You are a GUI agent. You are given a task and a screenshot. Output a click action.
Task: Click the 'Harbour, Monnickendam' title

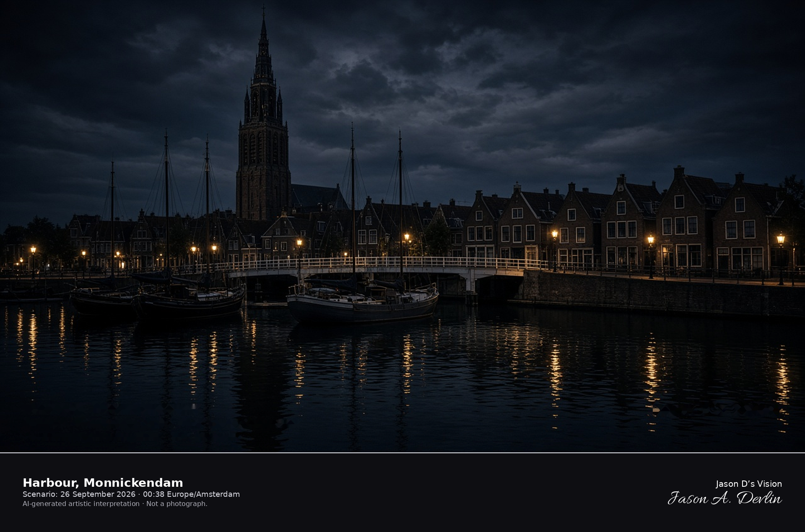[103, 483]
